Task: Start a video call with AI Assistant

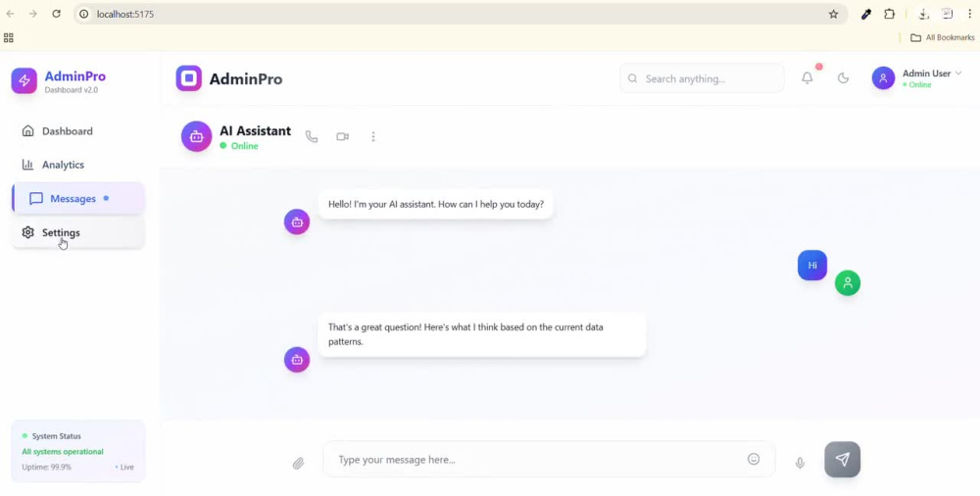Action: point(342,136)
